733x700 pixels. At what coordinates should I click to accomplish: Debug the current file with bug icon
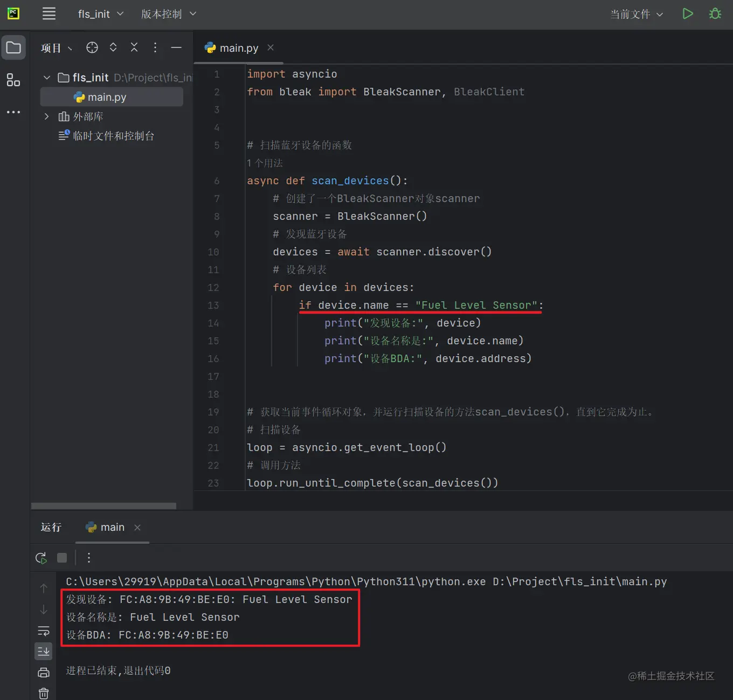715,14
